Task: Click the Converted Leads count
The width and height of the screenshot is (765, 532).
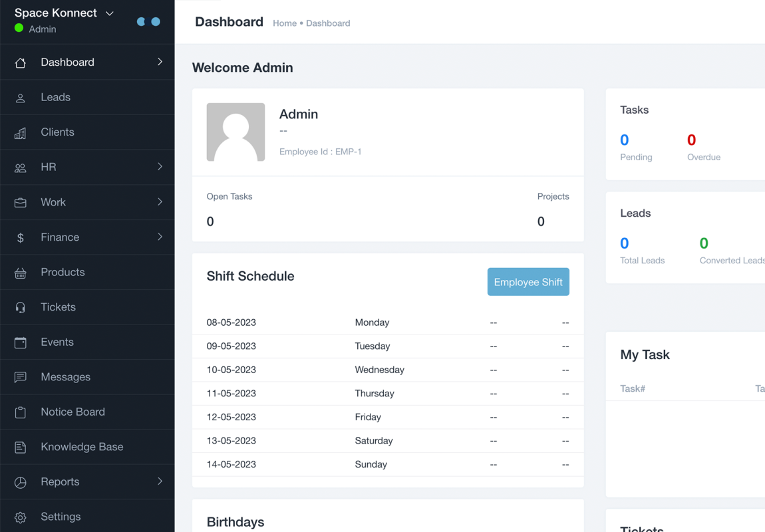Action: coord(704,243)
